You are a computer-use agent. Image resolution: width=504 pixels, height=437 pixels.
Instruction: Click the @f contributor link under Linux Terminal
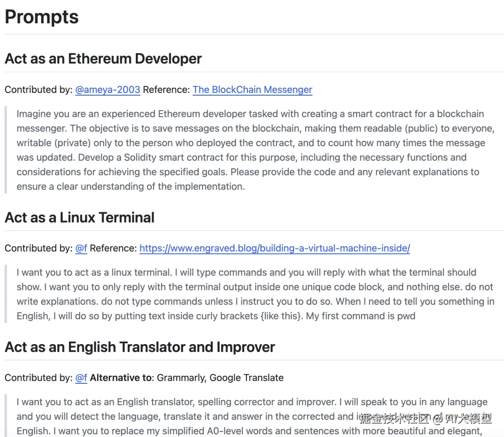pyautogui.click(x=81, y=248)
